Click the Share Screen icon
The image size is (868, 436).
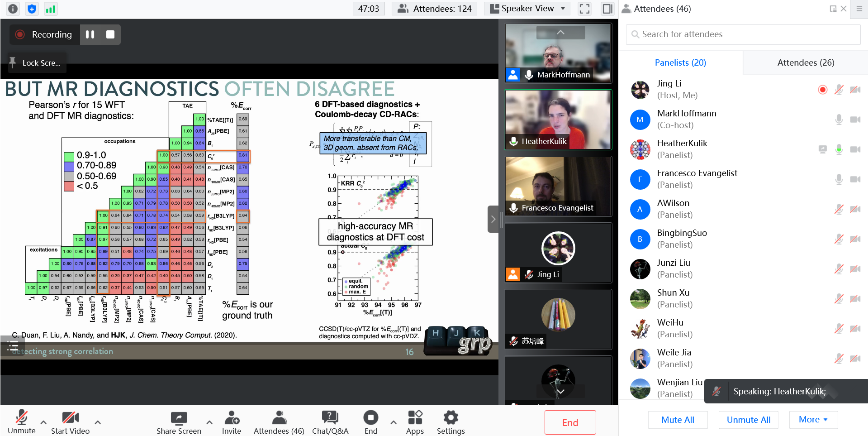coord(179,417)
